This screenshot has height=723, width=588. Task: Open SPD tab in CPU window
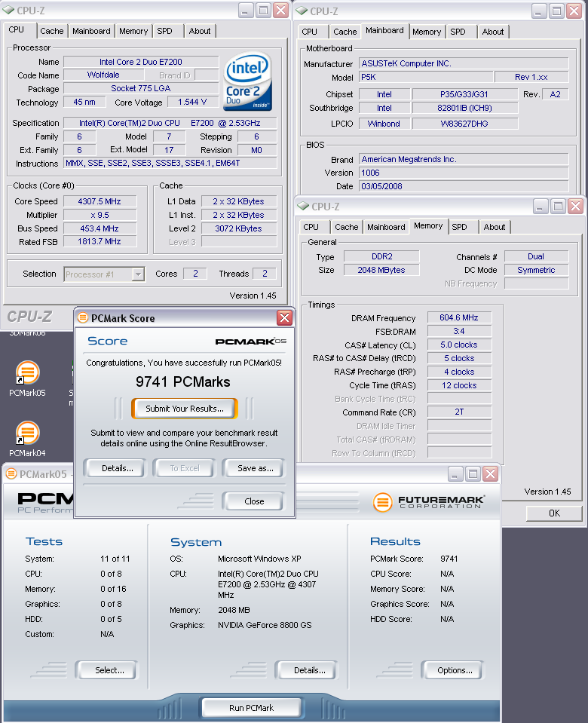[x=164, y=31]
